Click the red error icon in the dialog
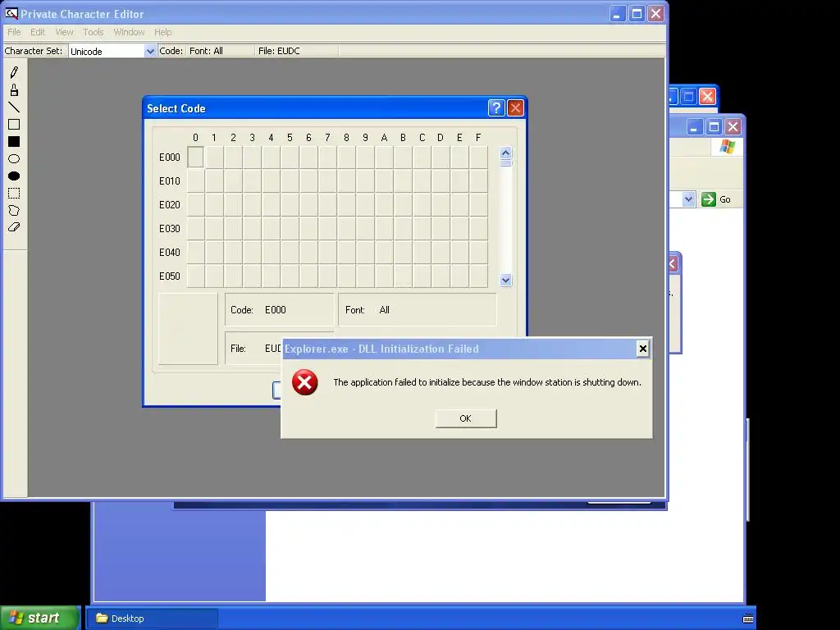 (x=305, y=382)
